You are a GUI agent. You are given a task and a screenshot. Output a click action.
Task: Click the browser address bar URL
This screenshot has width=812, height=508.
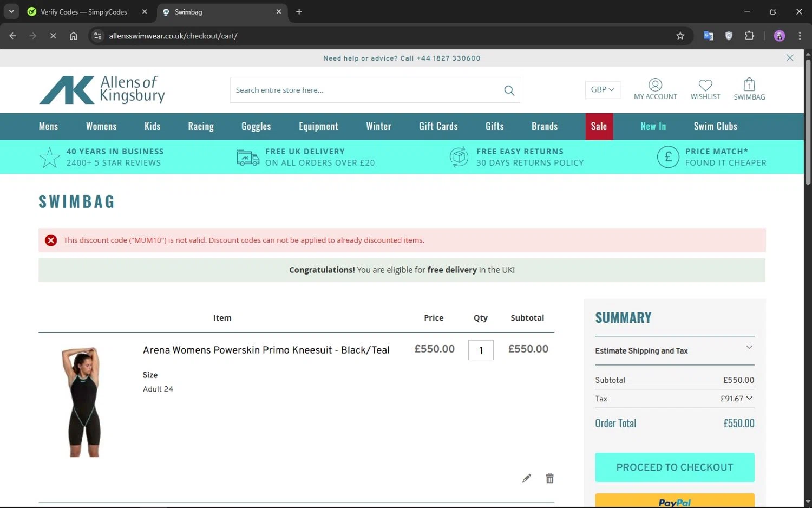pos(173,36)
